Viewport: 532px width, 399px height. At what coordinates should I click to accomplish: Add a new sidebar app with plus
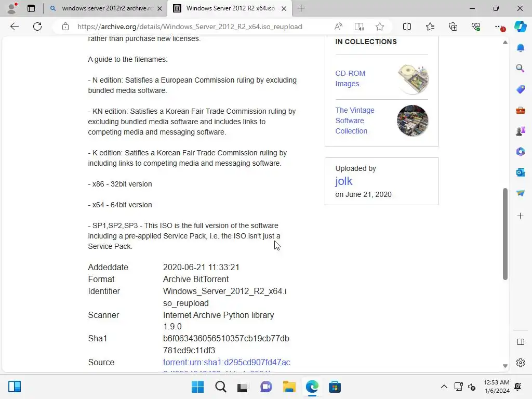(x=521, y=216)
